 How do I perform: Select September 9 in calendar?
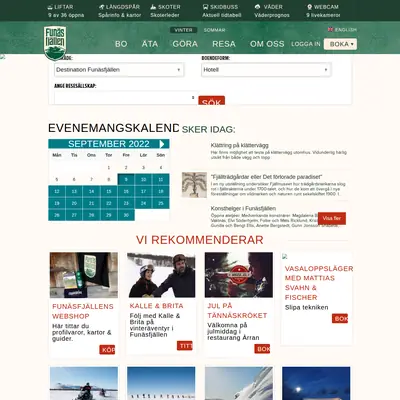pos(126,179)
